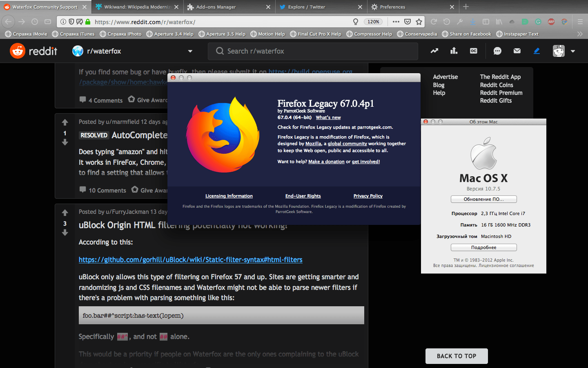Expand the r/waterfox community dropdown arrow
Image resolution: width=588 pixels, height=368 pixels.
point(190,51)
